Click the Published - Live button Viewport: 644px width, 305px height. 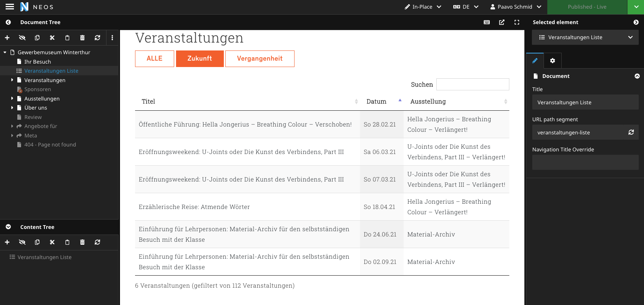coord(587,7)
